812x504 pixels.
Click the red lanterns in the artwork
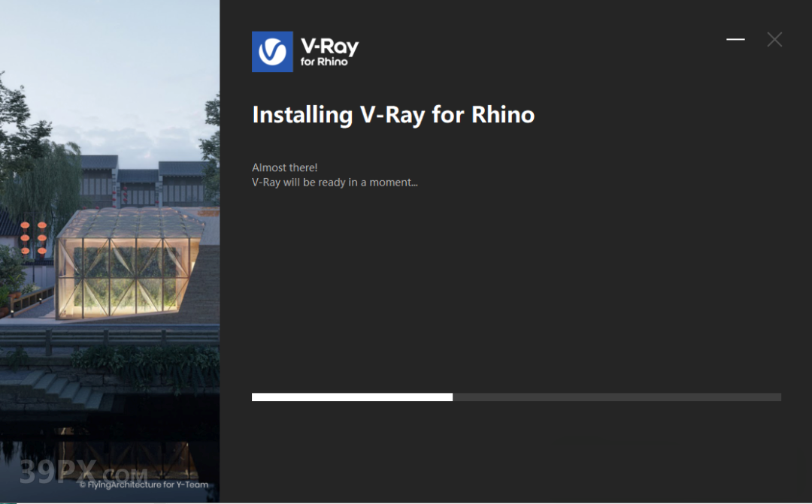(33, 238)
